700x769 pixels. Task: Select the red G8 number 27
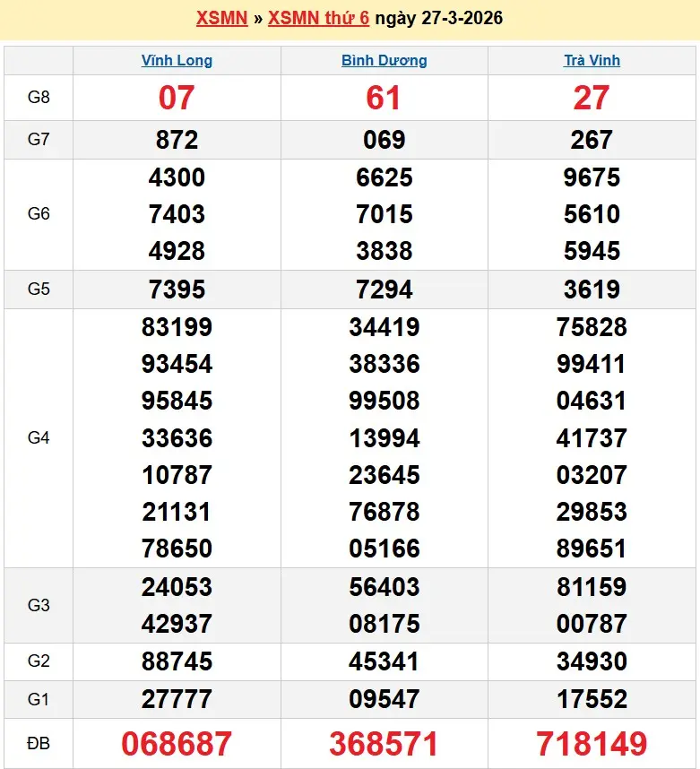[592, 98]
